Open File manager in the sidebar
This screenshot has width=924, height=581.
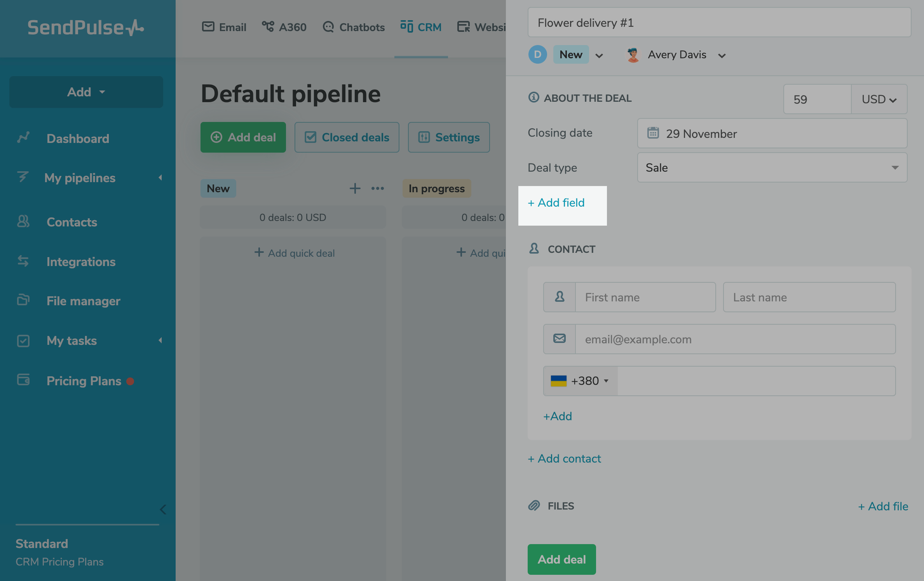(x=83, y=301)
